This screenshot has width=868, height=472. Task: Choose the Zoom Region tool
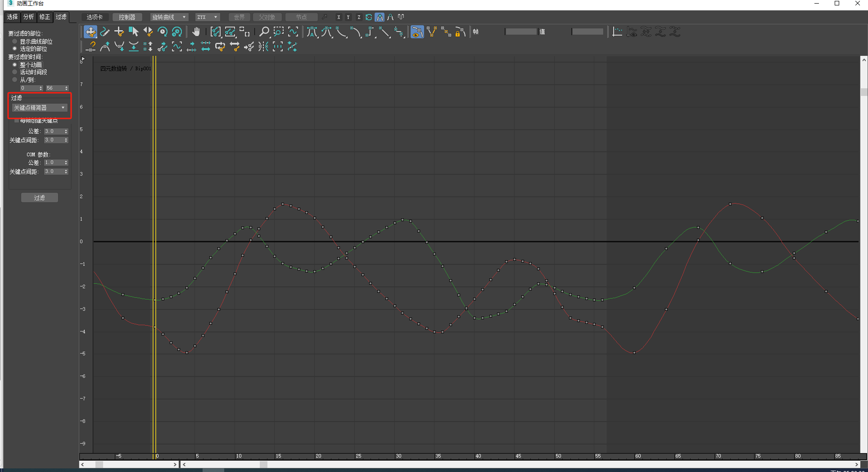click(x=279, y=32)
